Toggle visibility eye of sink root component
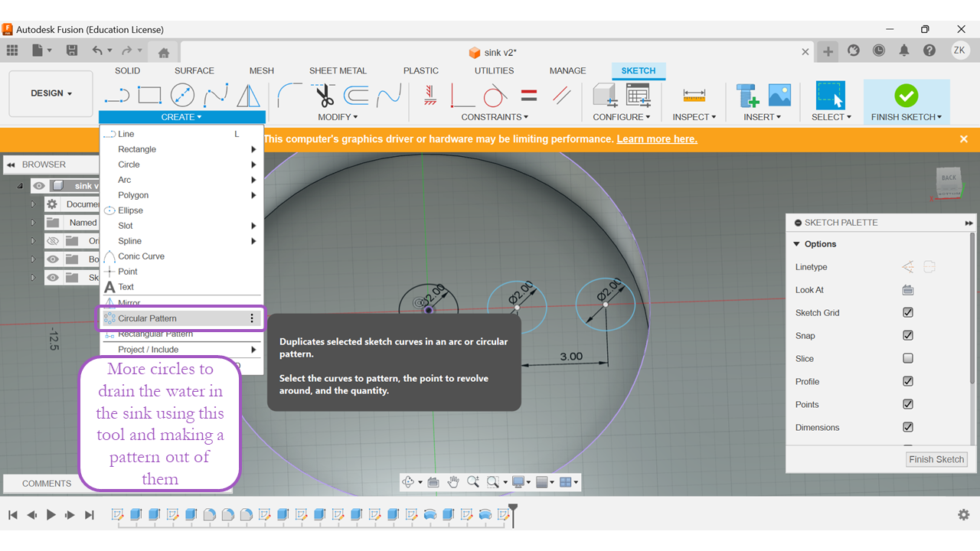 (x=39, y=186)
